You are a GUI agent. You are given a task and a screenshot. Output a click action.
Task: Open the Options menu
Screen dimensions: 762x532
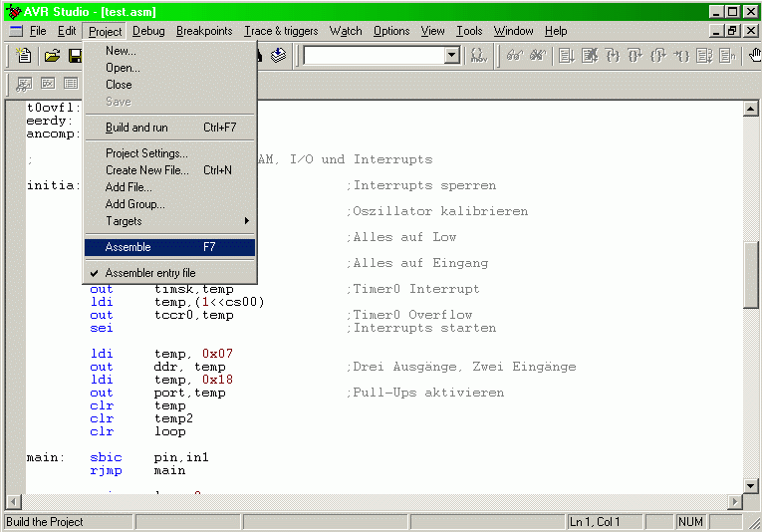click(391, 31)
